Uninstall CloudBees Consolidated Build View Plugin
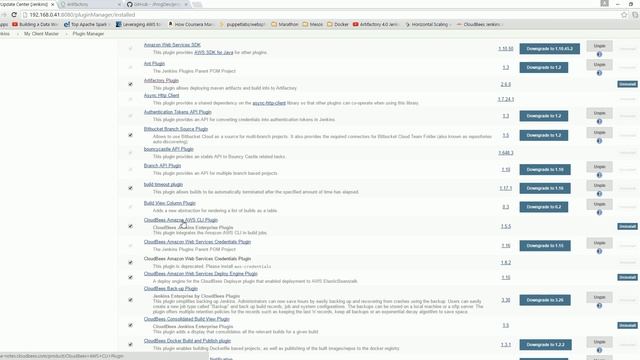 627,325
